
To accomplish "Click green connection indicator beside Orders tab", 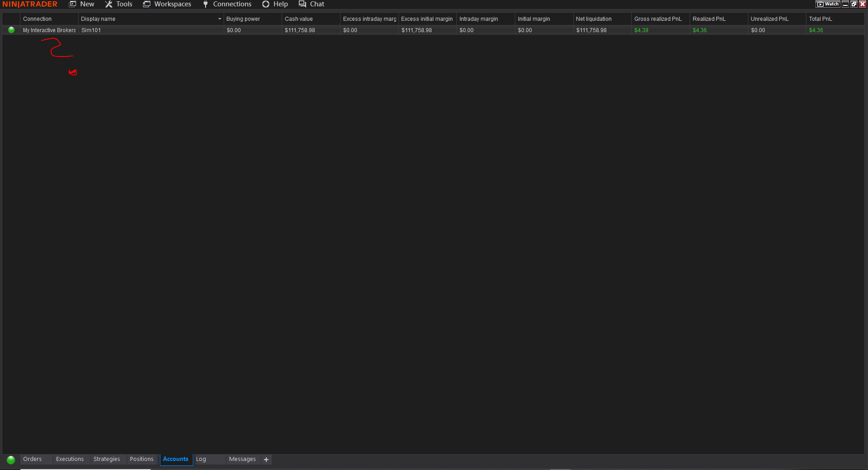I will pos(11,460).
